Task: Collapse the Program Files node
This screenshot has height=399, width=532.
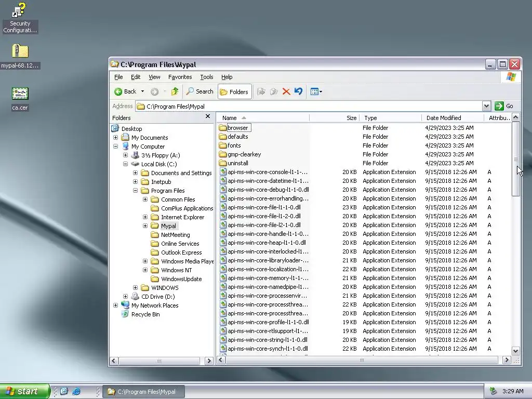Action: point(135,190)
